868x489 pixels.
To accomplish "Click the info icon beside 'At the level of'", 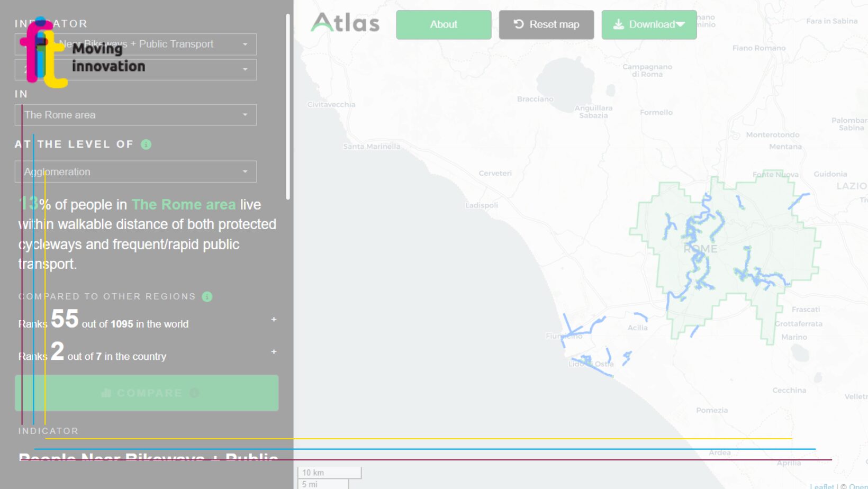I will point(146,144).
